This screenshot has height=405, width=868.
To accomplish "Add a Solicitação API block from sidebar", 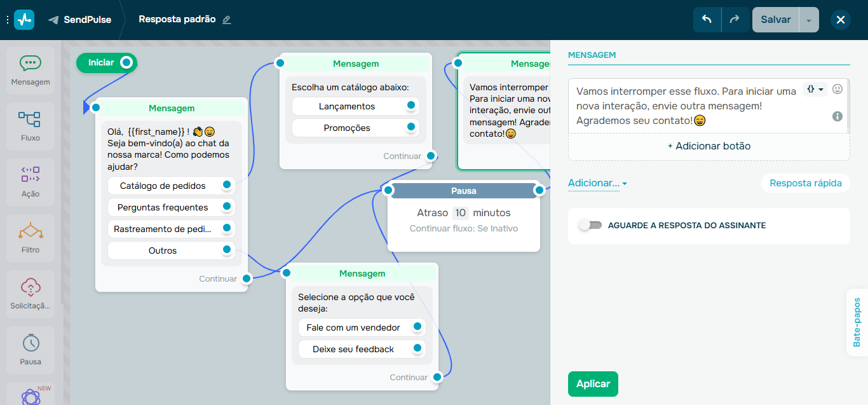I will coord(31,293).
